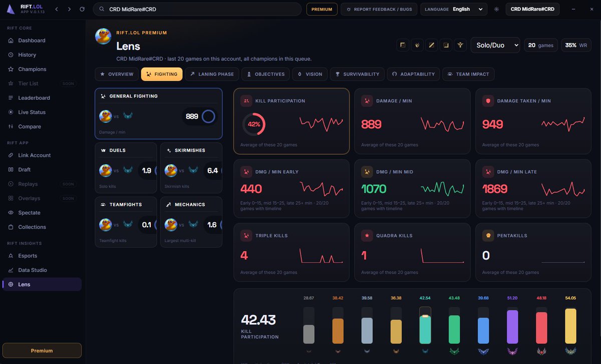The width and height of the screenshot is (601, 364).
Task: Click the summoner avatar beside Lens
Action: pos(103,36)
